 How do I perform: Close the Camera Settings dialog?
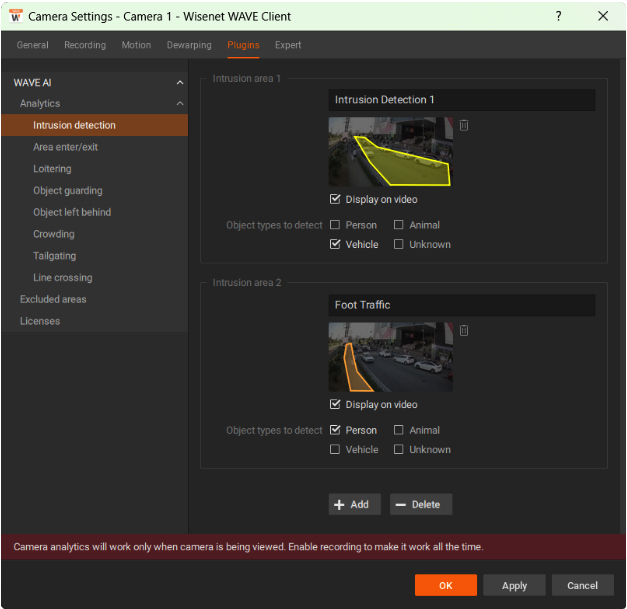[603, 16]
